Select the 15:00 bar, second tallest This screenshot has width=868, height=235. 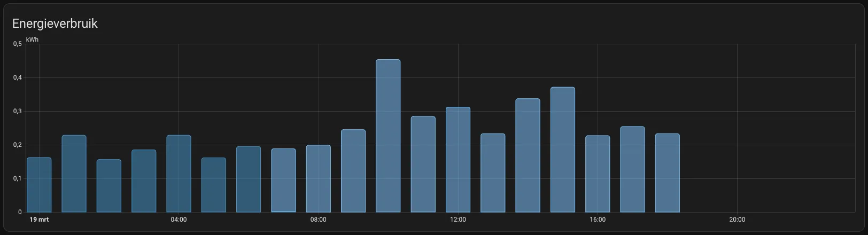point(563,150)
